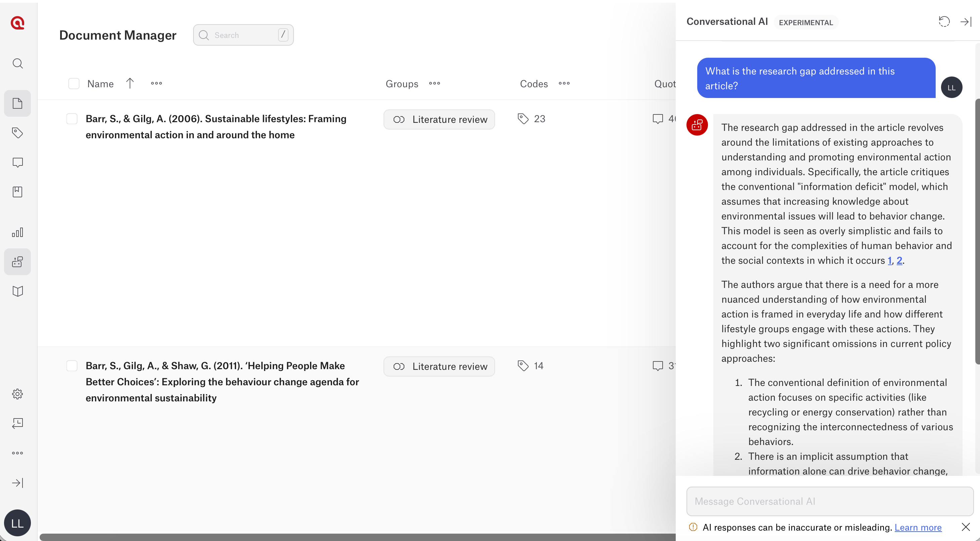Check the Barr & Gilg 2006 document checkbox
This screenshot has height=541, width=980.
tap(72, 118)
